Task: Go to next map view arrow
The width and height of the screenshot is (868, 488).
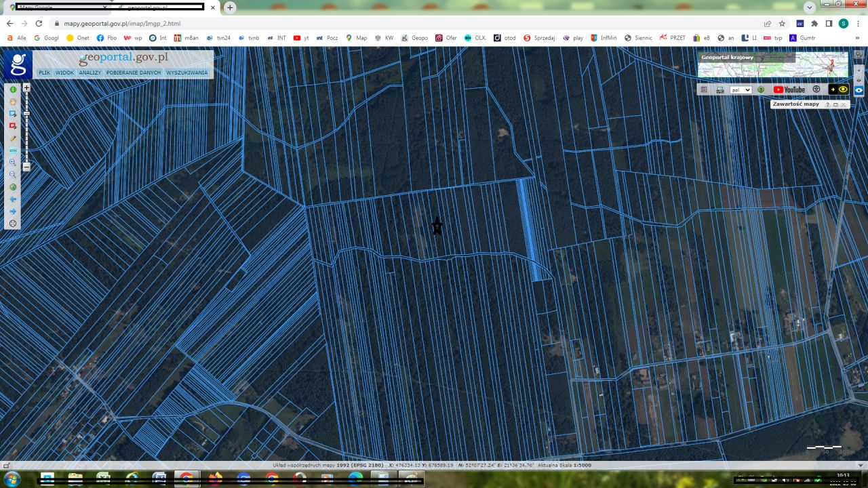Action: point(13,211)
